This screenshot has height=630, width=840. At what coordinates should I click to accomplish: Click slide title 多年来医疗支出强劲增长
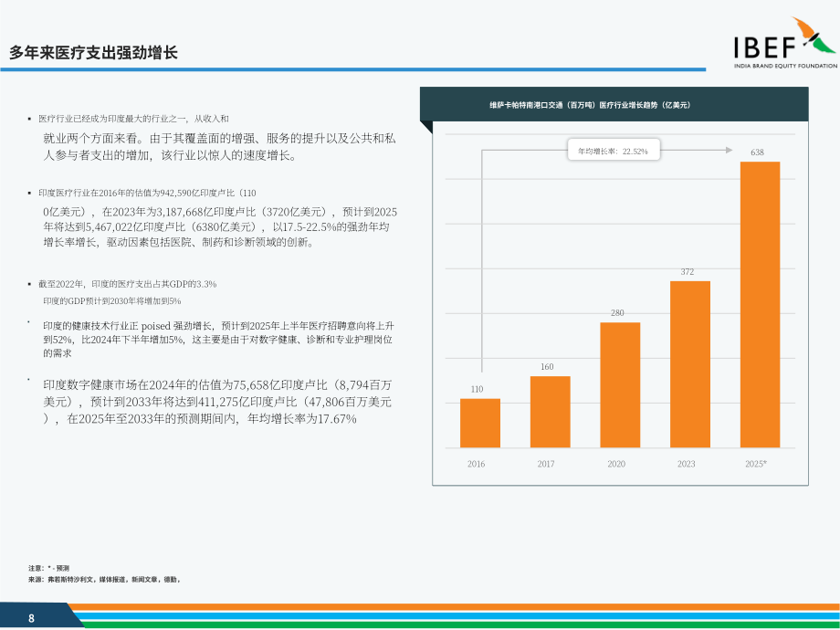coord(93,53)
